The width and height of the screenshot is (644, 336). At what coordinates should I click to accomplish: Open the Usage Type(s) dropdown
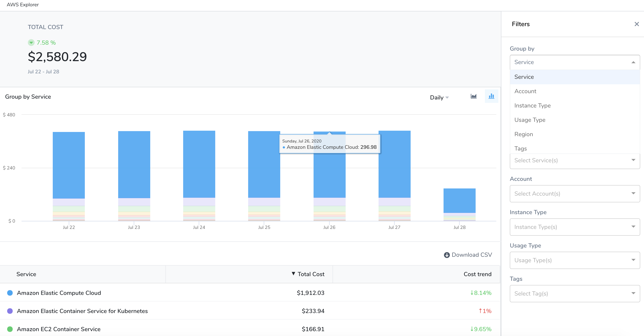click(x=575, y=260)
